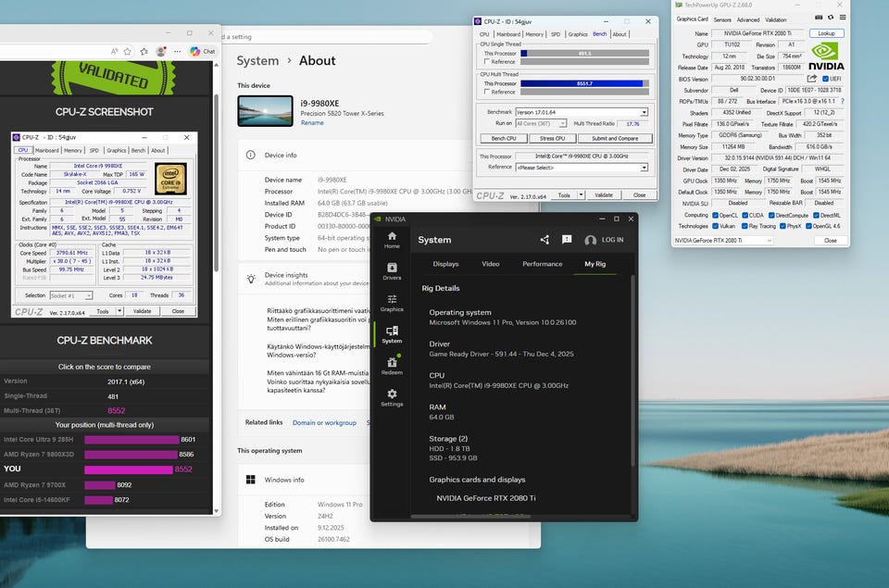
Task: Open the Drivers section in NVIDIA app
Action: (x=392, y=270)
